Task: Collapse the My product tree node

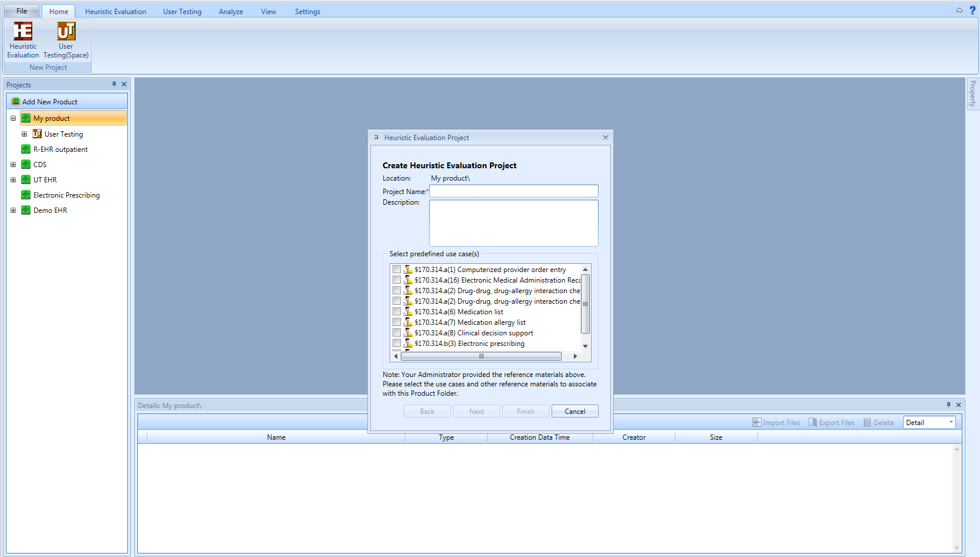Action: coord(13,118)
